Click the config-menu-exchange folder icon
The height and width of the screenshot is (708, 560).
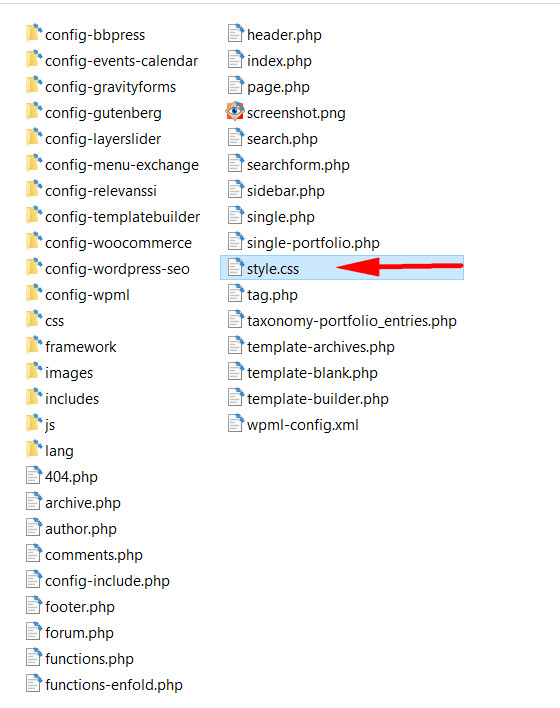click(x=34, y=164)
